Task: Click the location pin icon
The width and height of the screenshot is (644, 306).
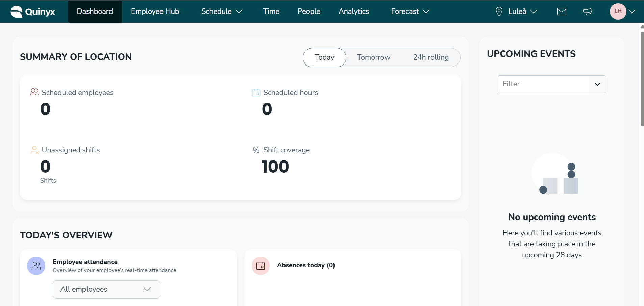Action: (499, 11)
